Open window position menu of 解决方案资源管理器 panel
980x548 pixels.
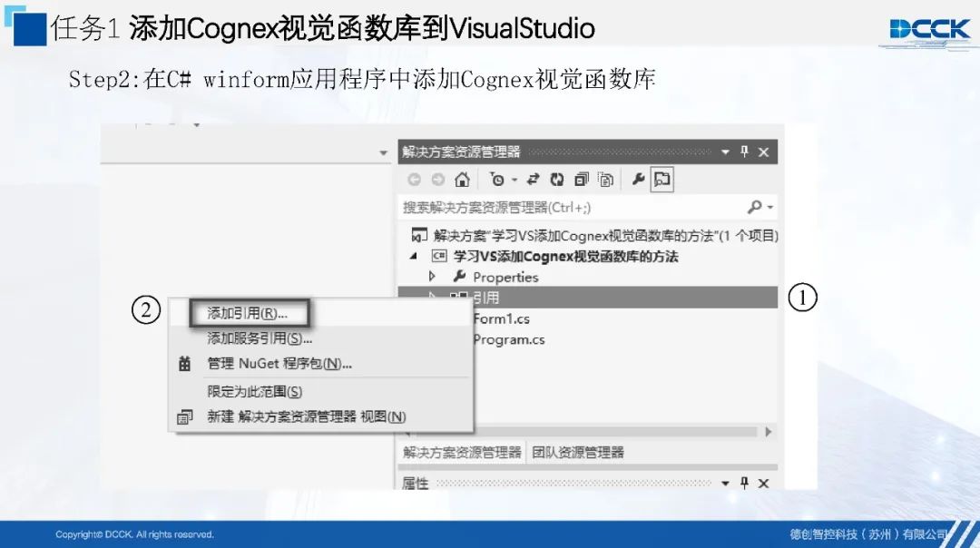click(x=725, y=152)
